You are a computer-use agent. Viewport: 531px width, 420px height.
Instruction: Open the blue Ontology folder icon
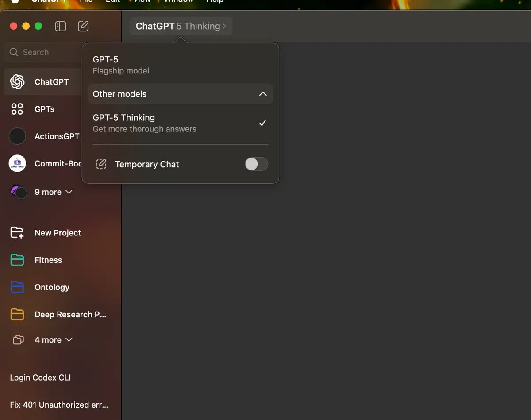pyautogui.click(x=17, y=287)
